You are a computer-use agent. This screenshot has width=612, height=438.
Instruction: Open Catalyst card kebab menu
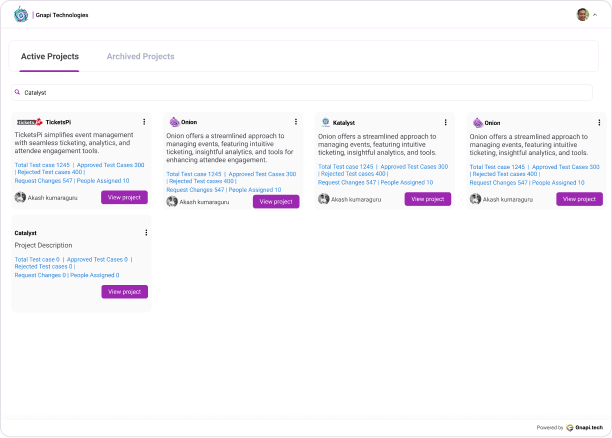point(146,233)
